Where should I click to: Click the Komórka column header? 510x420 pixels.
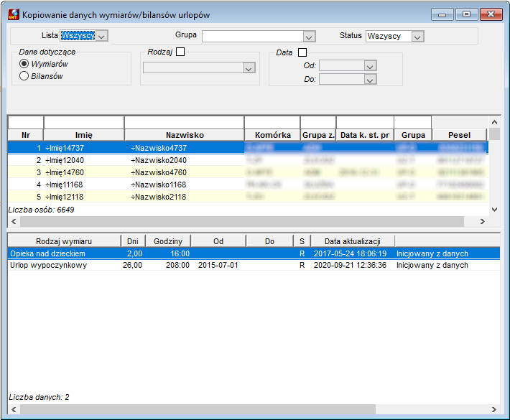(272, 135)
